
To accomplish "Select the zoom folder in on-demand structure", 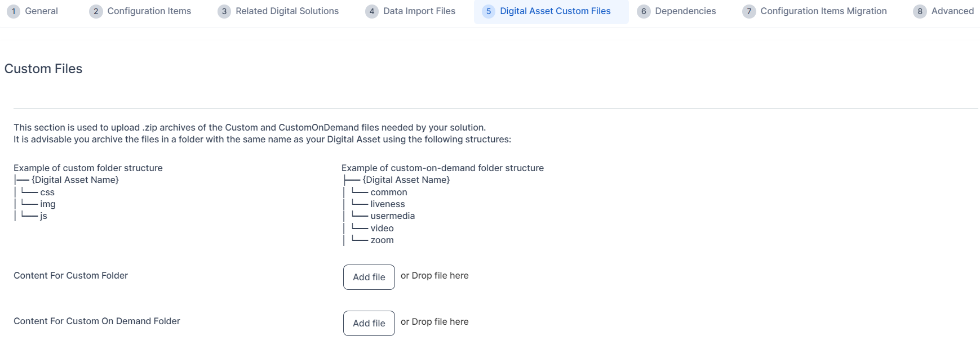I will (x=382, y=240).
